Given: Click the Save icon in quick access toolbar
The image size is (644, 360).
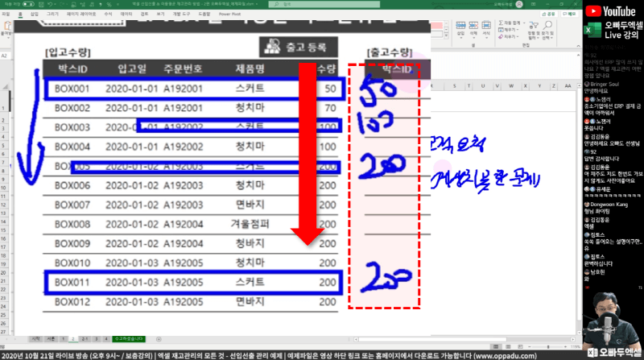Looking at the screenshot, I should pos(41,4).
